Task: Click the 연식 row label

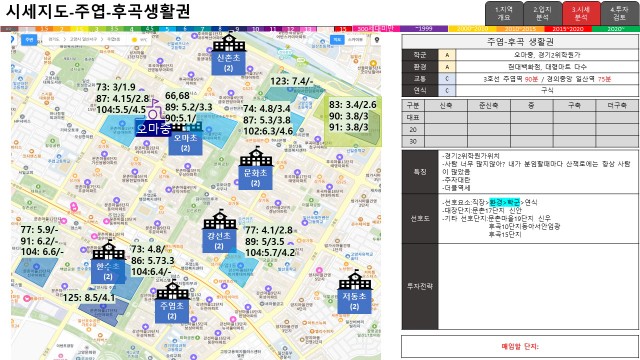Action: coord(420,90)
